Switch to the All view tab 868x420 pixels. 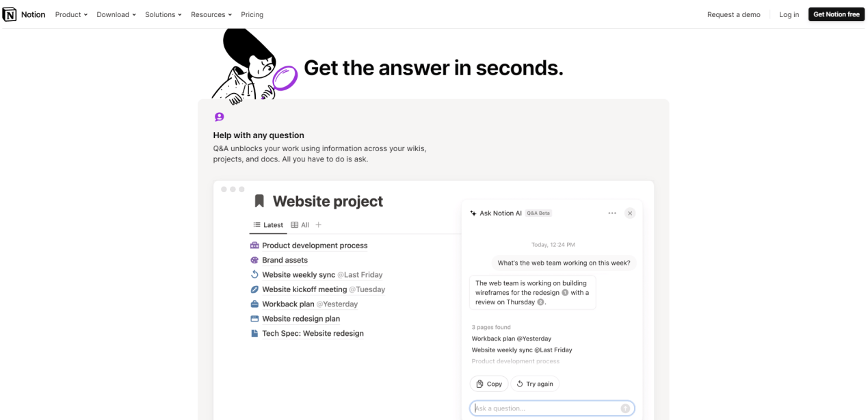coord(300,225)
